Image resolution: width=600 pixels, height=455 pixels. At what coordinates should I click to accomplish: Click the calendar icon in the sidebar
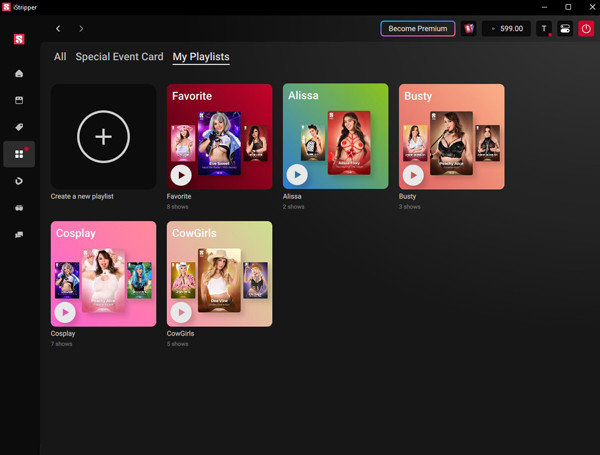(x=19, y=100)
